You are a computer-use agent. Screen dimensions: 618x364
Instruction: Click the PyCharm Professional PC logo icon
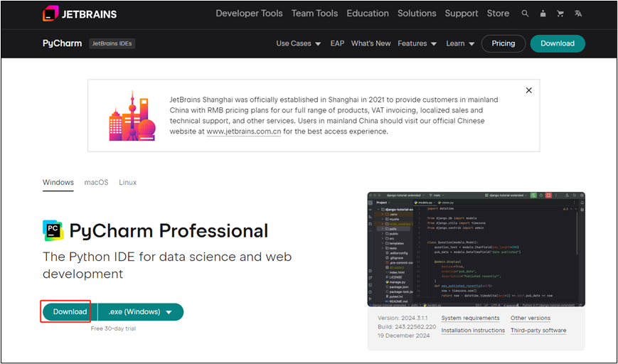[x=53, y=230]
